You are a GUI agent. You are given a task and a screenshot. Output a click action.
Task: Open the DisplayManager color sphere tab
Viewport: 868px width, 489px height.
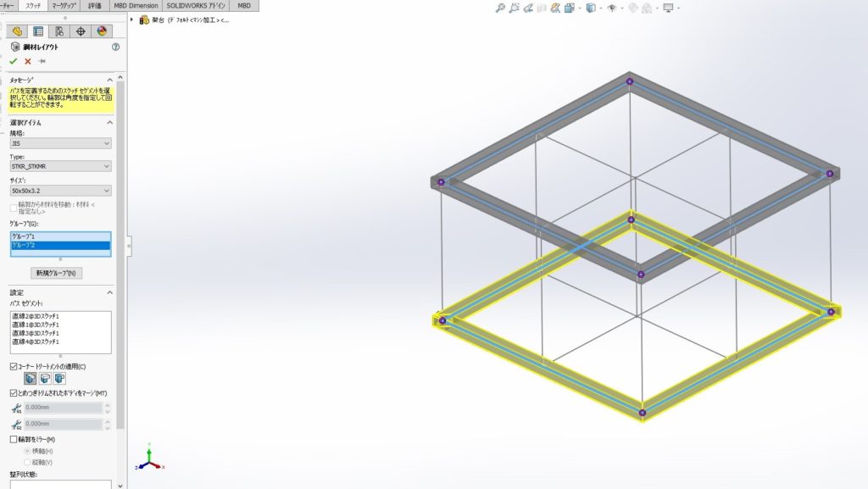click(x=102, y=31)
